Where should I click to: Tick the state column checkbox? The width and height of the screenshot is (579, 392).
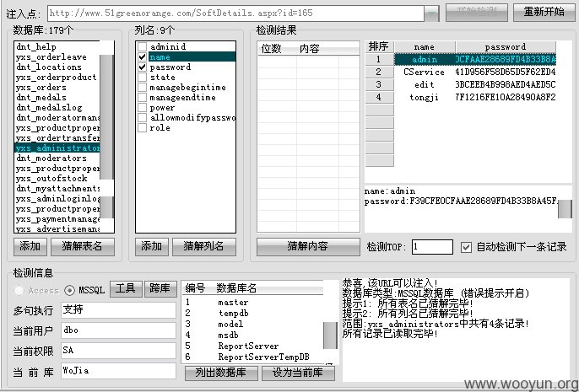[x=142, y=77]
